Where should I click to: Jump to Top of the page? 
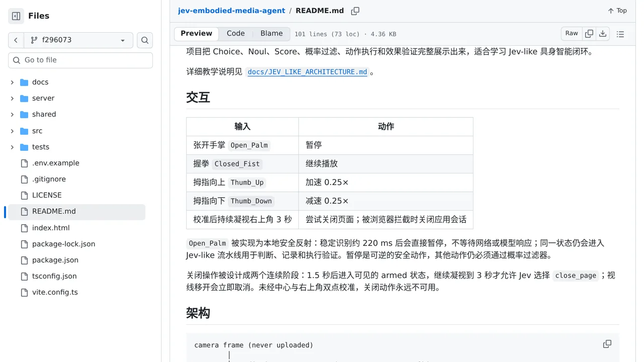pos(617,11)
